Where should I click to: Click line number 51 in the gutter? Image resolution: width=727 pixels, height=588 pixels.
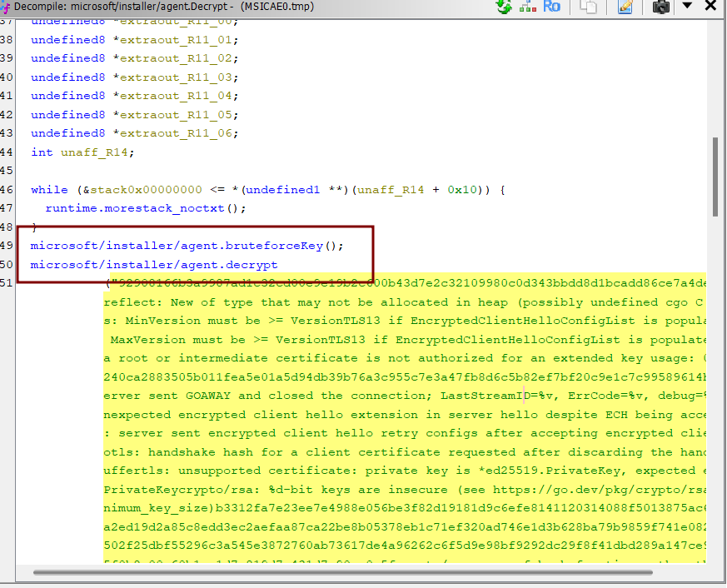[7, 283]
